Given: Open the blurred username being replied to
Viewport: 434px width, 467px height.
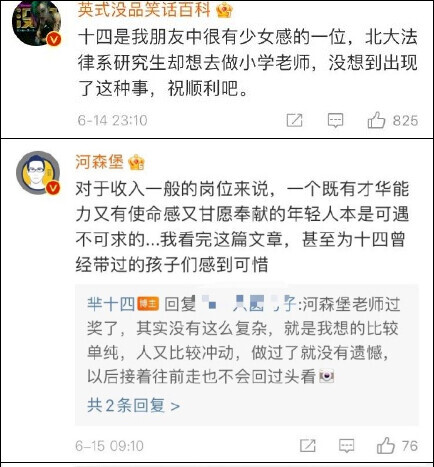Looking at the screenshot, I should (x=249, y=304).
